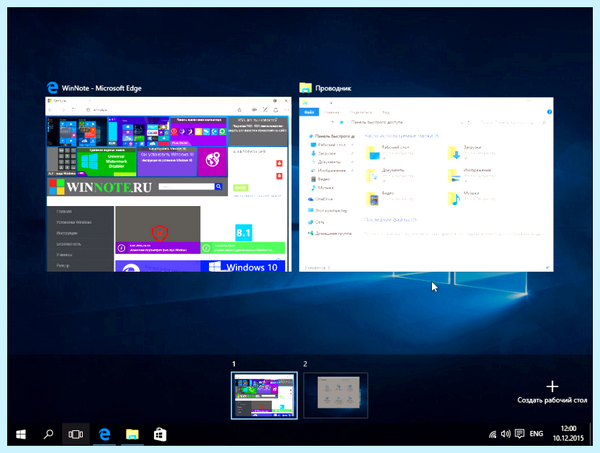Image resolution: width=600 pixels, height=453 pixels.
Task: Select 'Панель быстрого доступа' in Explorer tree
Action: tap(331, 136)
